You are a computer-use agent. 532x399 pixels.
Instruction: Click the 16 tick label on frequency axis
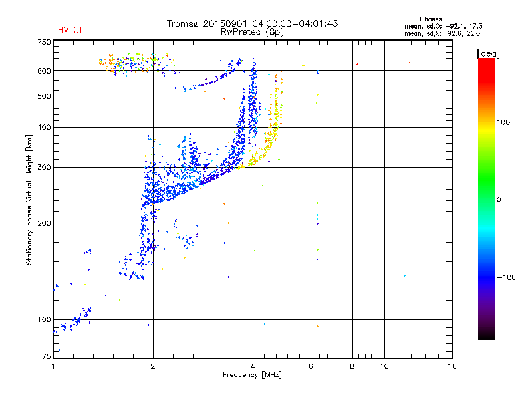pyautogui.click(x=452, y=366)
